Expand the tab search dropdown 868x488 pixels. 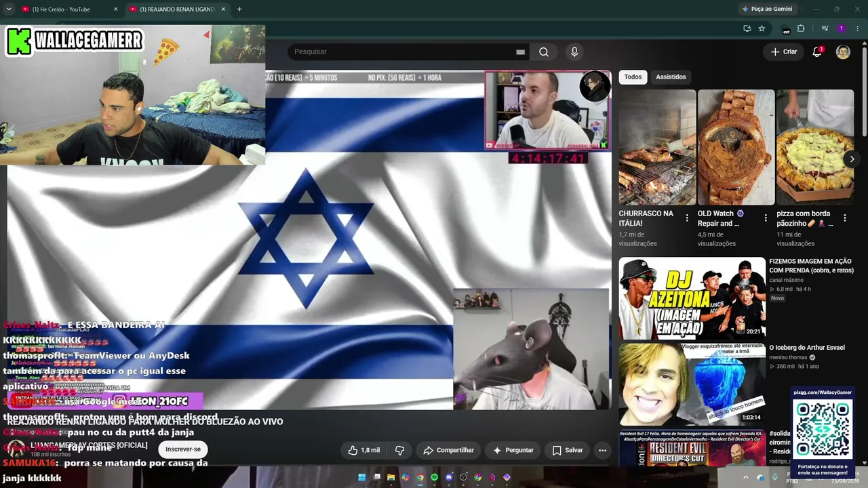point(9,9)
